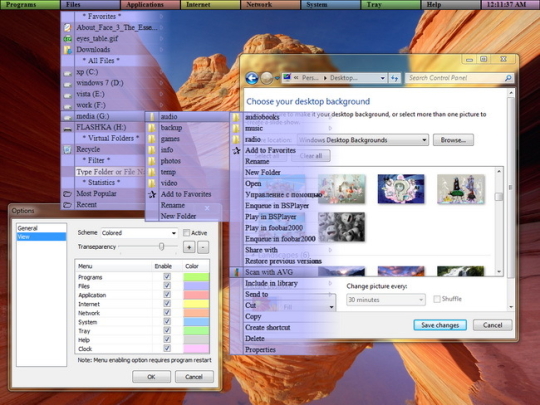The image size is (540, 405).
Task: Click the music folder icon
Action: tap(236, 128)
